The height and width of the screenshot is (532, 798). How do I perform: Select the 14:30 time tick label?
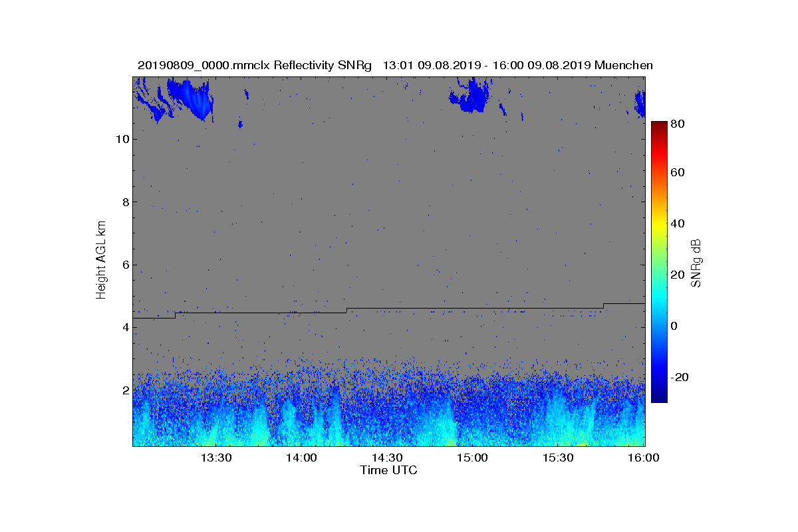387,458
